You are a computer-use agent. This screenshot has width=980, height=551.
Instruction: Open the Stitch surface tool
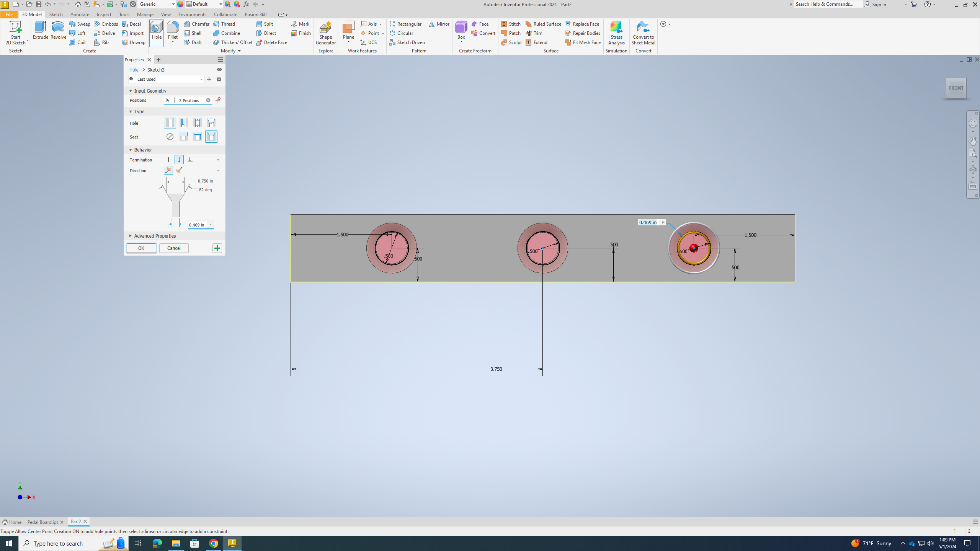click(511, 24)
